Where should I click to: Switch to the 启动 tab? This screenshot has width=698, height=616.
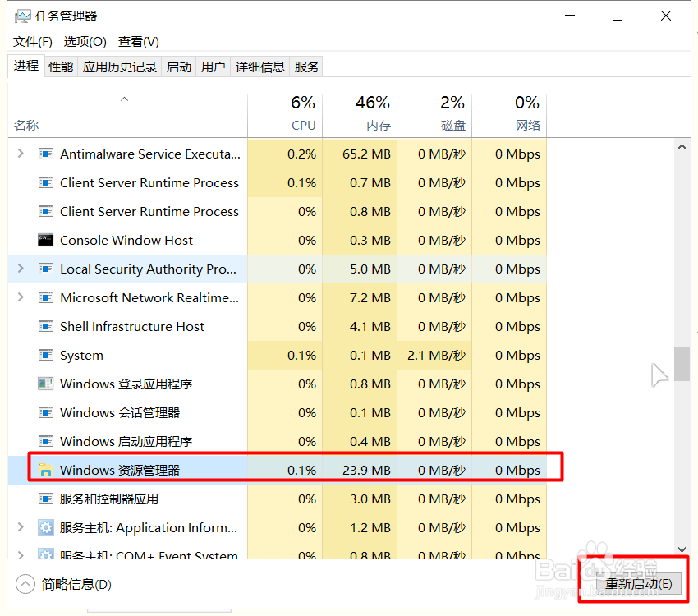[178, 67]
